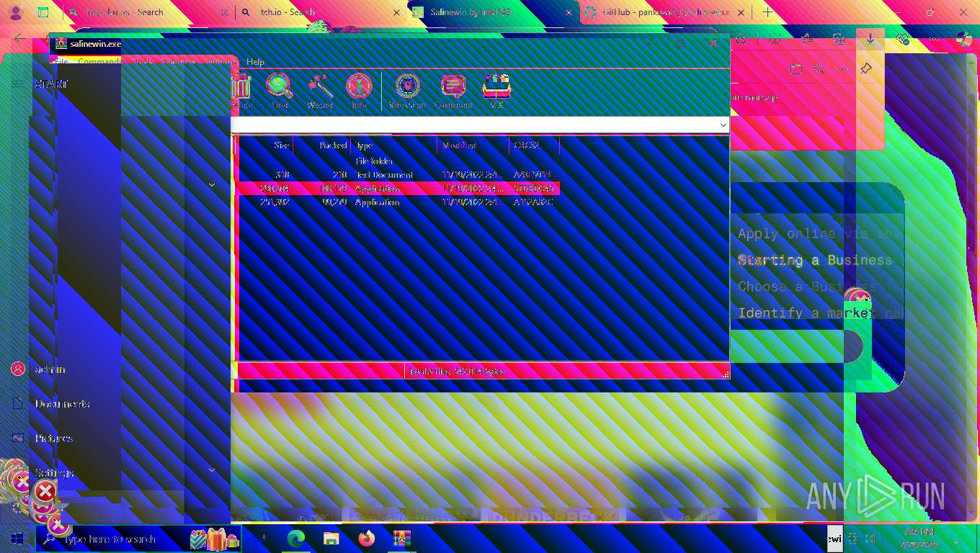
Task: Maximize the salinewin.exe window
Action: tap(682, 44)
